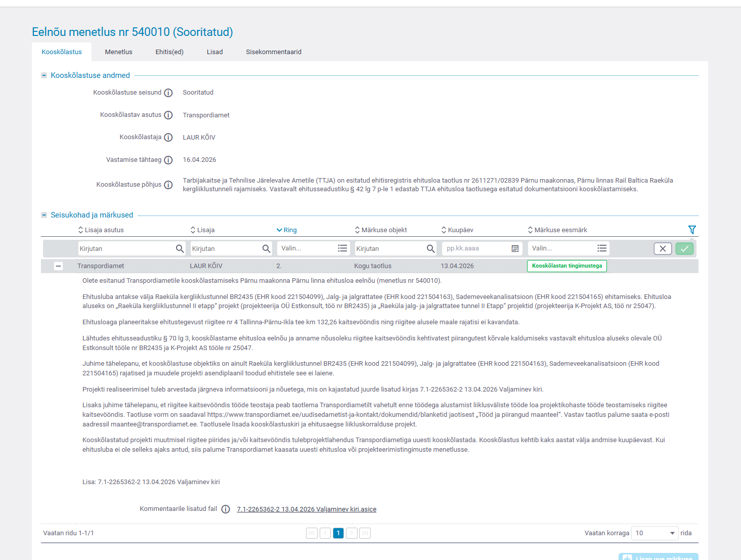Collapse the Kooskõlastuse andmed section
Viewport: 741px width, 560px height.
tap(44, 75)
